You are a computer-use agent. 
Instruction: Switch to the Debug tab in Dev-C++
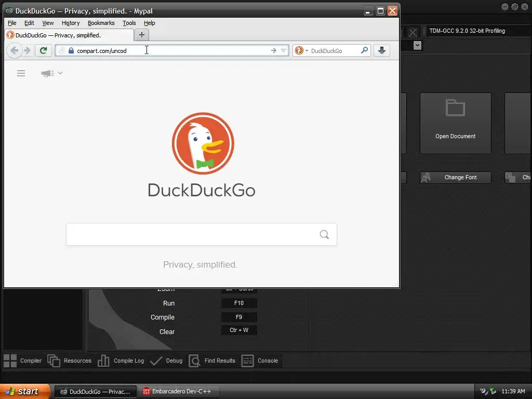coord(166,361)
